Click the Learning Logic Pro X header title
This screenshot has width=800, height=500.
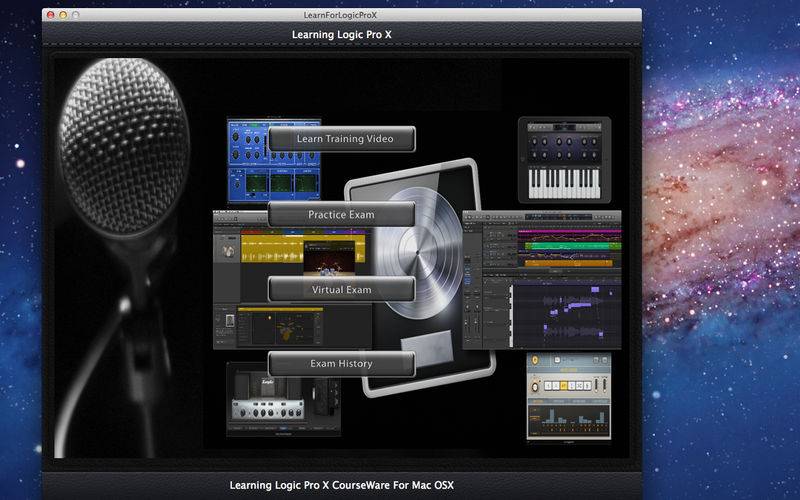pos(341,35)
